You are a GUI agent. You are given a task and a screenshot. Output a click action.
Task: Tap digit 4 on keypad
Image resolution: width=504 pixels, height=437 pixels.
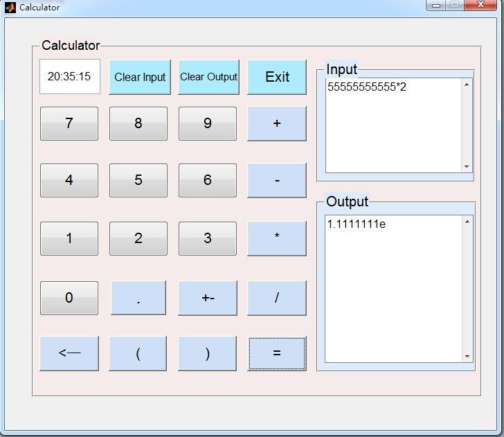pyautogui.click(x=69, y=180)
